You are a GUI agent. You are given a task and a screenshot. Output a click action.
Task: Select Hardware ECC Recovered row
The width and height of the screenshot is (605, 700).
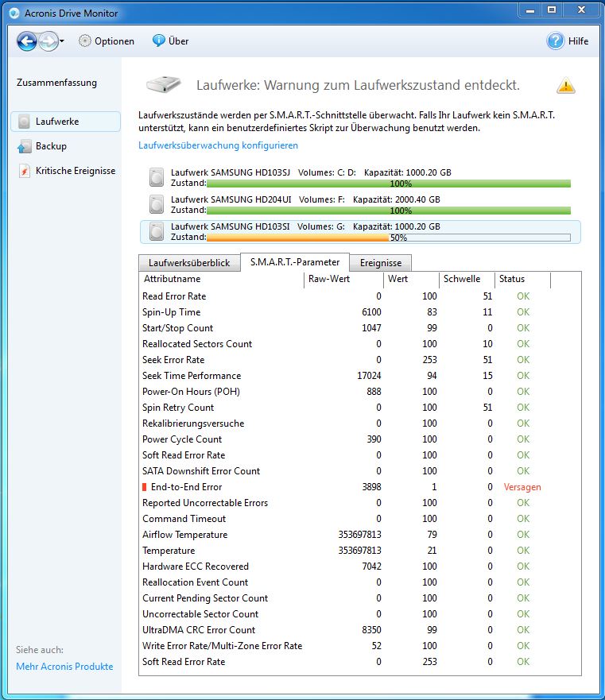[360, 567]
